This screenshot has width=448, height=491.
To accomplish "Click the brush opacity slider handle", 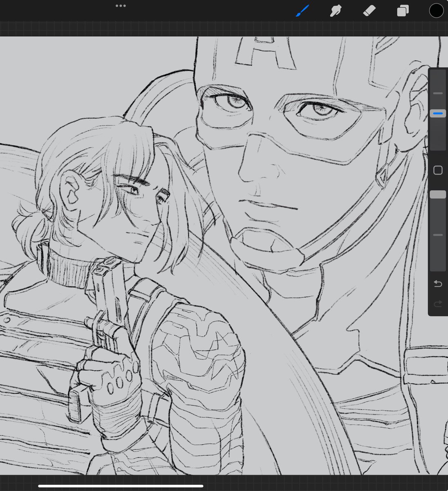I will pyautogui.click(x=438, y=194).
